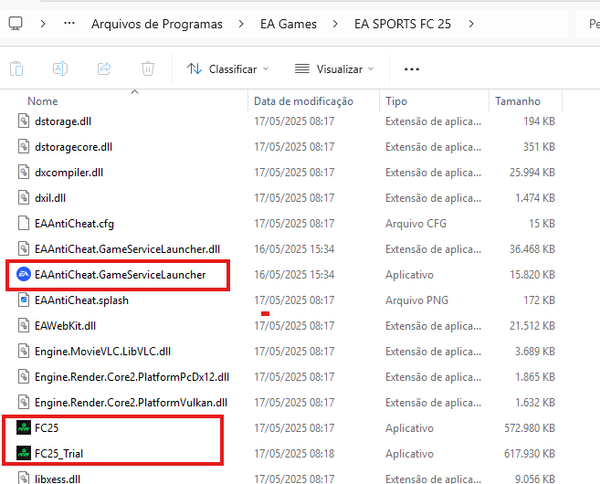The width and height of the screenshot is (600, 484).
Task: Select the dstoragecore.dll file name
Action: point(73,147)
